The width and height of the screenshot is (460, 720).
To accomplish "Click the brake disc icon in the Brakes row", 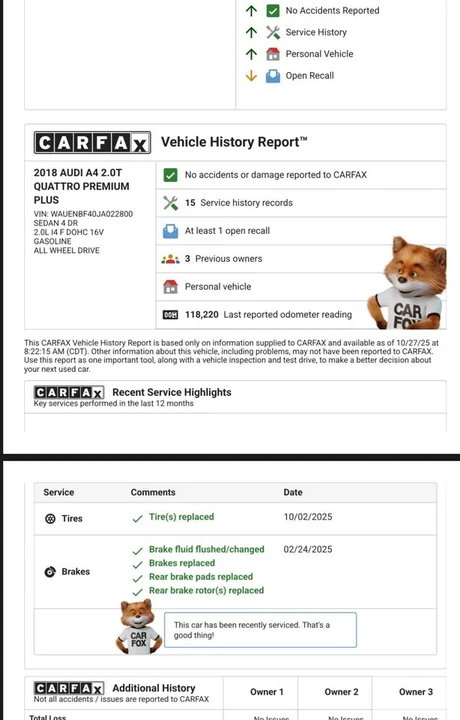I will click(50, 572).
